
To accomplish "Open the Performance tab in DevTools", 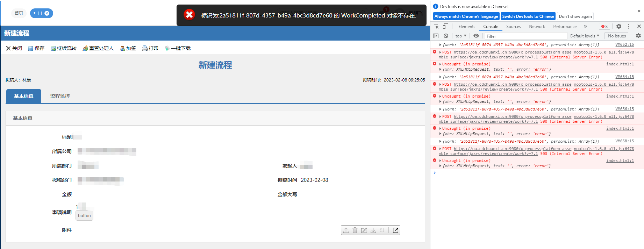I will pos(565,27).
